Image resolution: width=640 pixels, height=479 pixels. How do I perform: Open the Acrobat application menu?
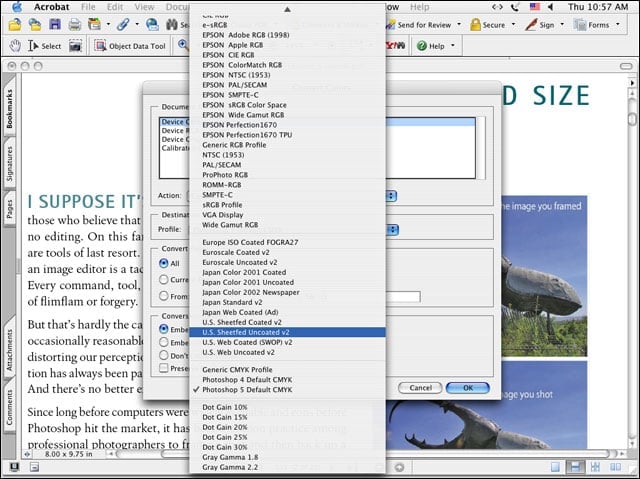pyautogui.click(x=51, y=7)
